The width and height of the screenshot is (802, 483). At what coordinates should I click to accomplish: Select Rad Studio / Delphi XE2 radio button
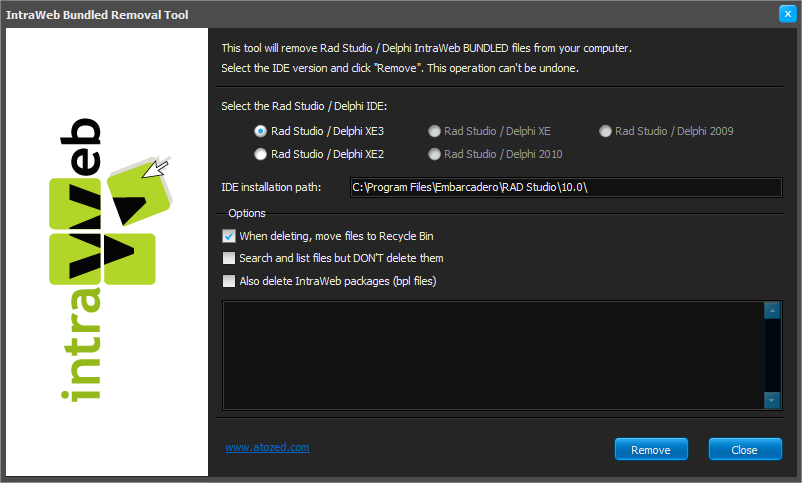(261, 154)
